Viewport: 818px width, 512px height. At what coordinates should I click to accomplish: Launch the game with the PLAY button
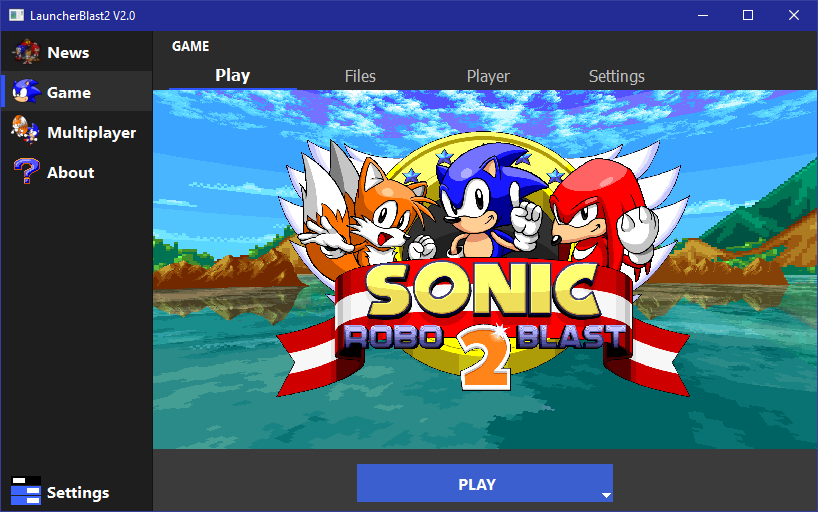click(477, 484)
